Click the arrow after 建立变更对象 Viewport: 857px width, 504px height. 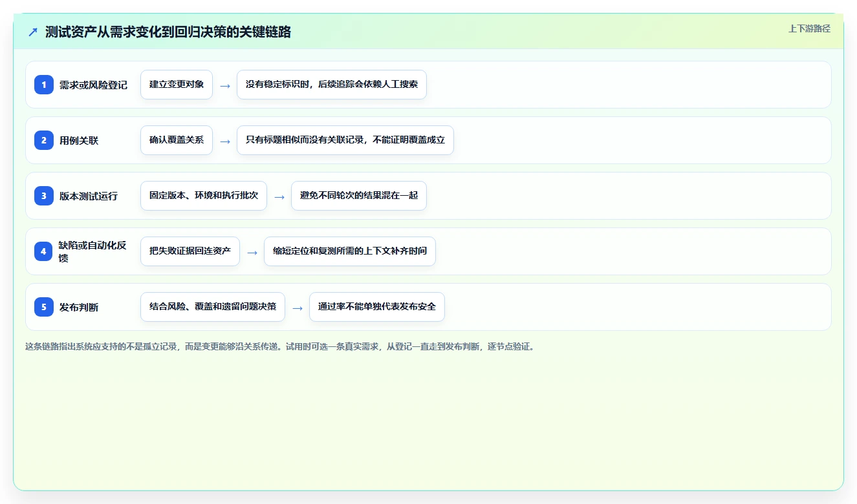[224, 85]
